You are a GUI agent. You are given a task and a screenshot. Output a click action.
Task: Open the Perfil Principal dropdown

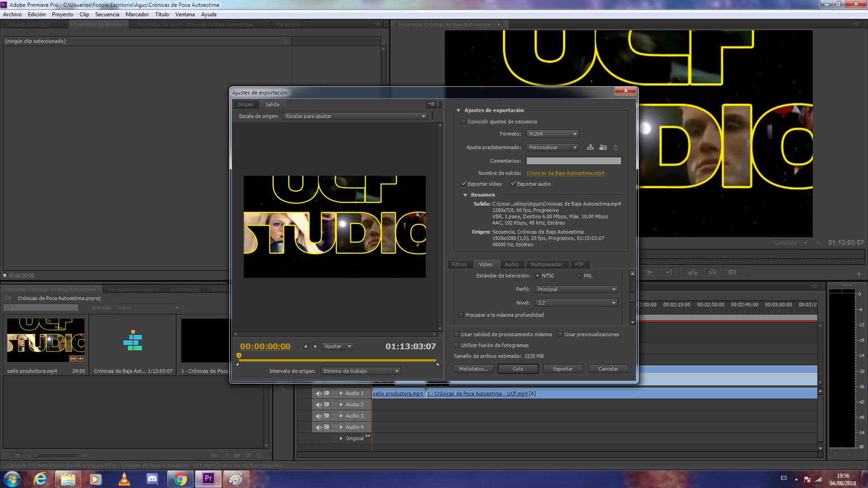576,289
